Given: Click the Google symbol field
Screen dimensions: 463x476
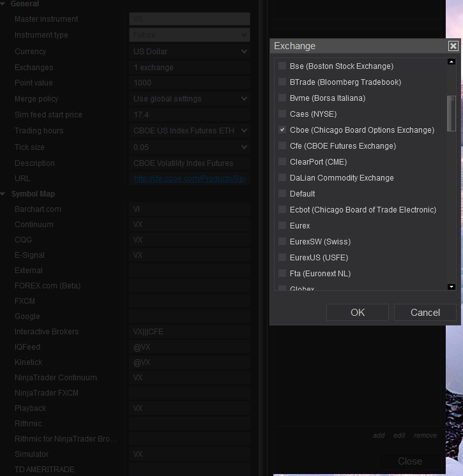Looking at the screenshot, I should point(190,316).
